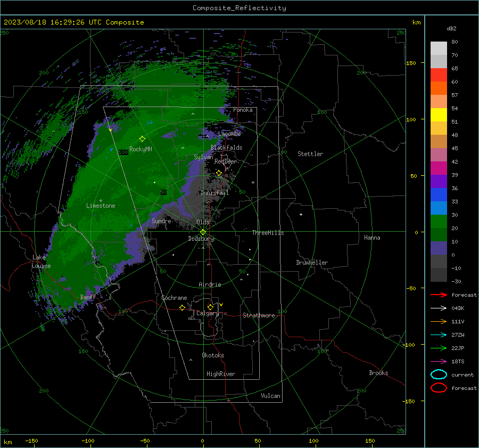Click the white plus marker east of ThreeHills
479x448 pixels.
[301, 214]
